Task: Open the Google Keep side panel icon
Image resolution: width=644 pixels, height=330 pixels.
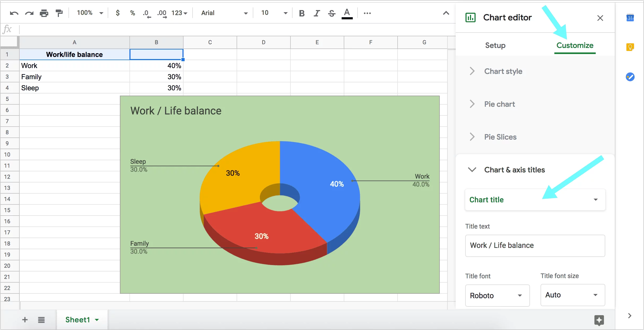Action: [x=630, y=47]
